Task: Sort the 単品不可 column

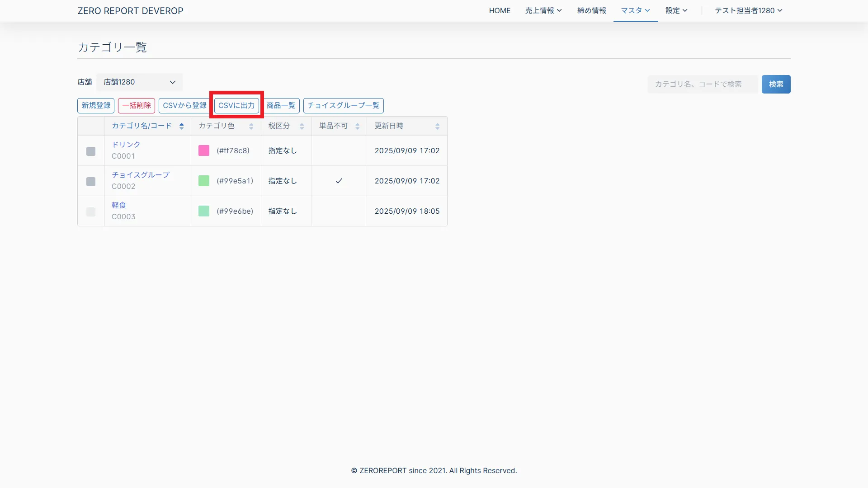Action: pos(357,126)
